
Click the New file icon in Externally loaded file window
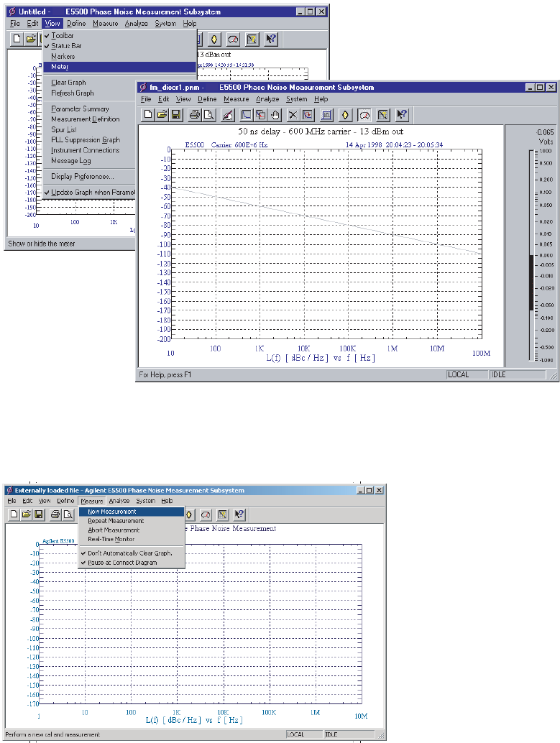[15, 514]
